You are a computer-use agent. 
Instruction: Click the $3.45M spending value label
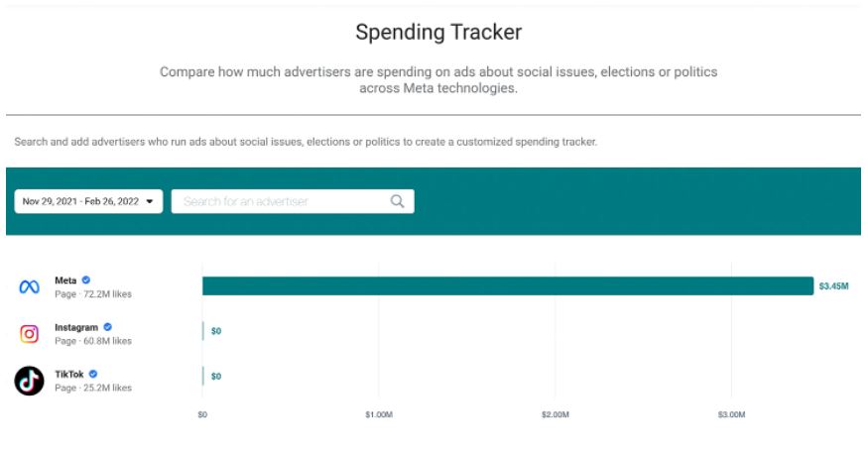pos(833,285)
